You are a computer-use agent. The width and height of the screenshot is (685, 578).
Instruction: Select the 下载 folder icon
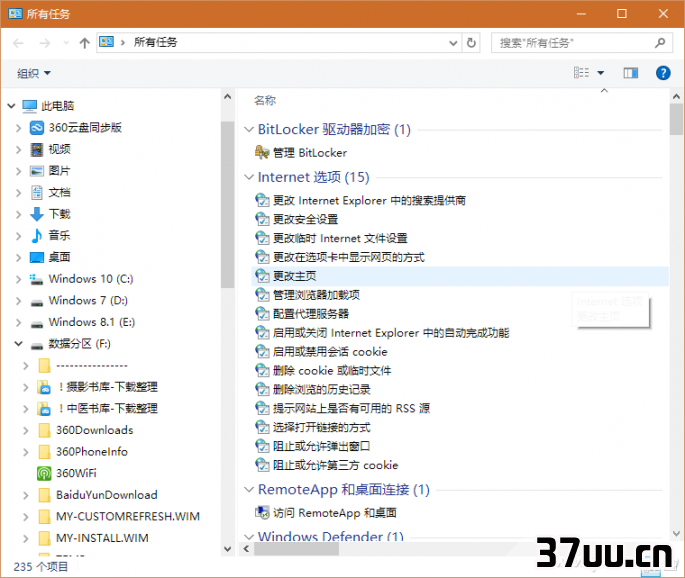[37, 214]
